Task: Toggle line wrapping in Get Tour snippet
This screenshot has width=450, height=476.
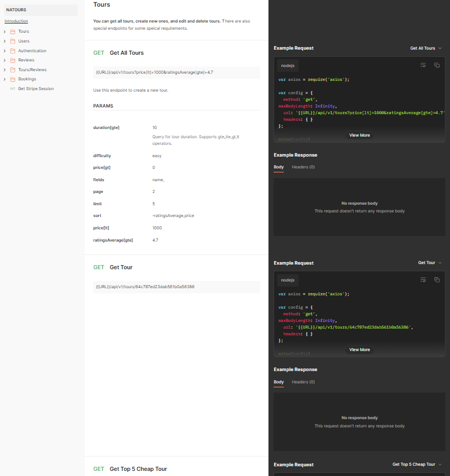Action: (423, 279)
